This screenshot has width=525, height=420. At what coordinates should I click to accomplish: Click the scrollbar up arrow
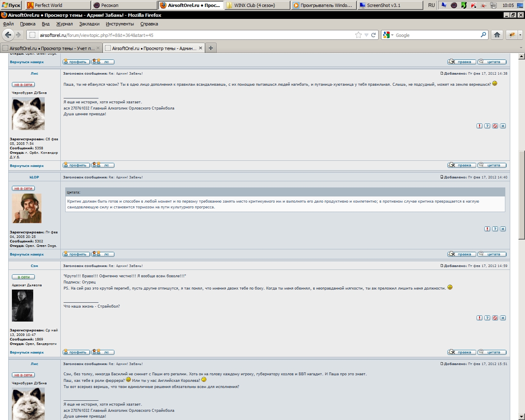(x=521, y=56)
